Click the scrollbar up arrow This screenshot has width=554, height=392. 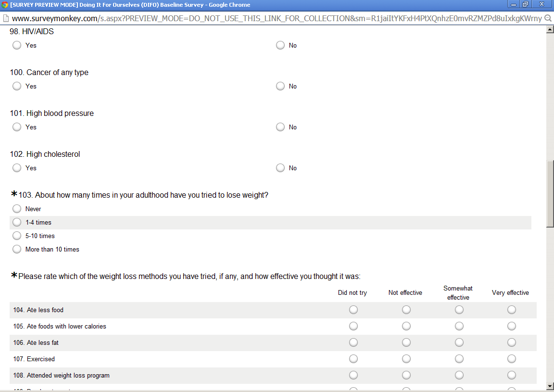click(x=550, y=30)
